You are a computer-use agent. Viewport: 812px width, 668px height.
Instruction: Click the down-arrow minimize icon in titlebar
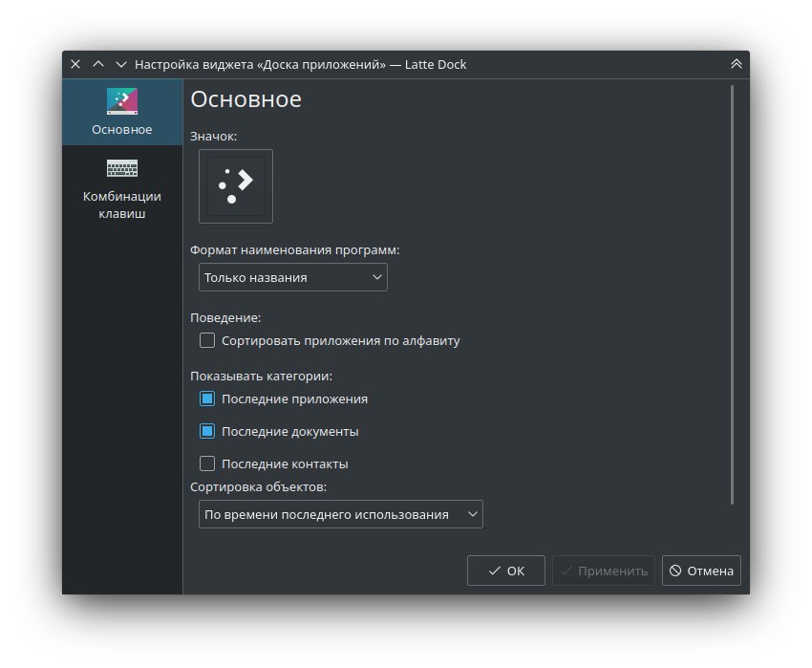point(121,64)
